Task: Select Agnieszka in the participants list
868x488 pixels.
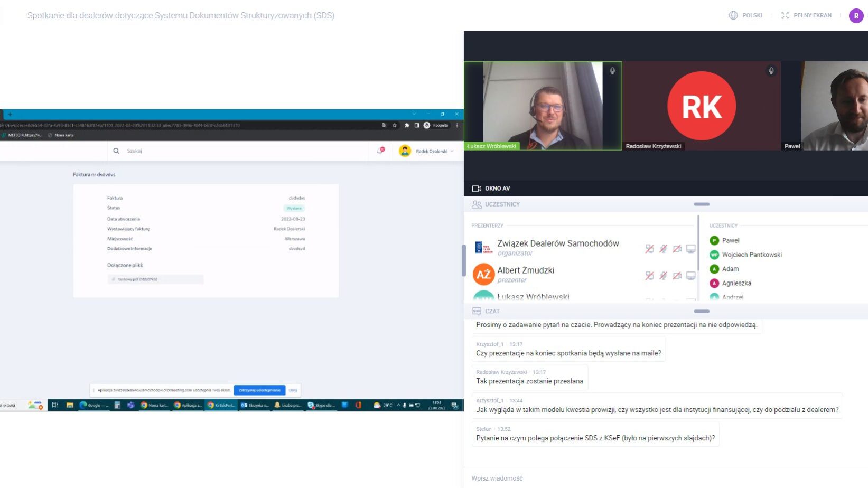Action: (x=736, y=283)
